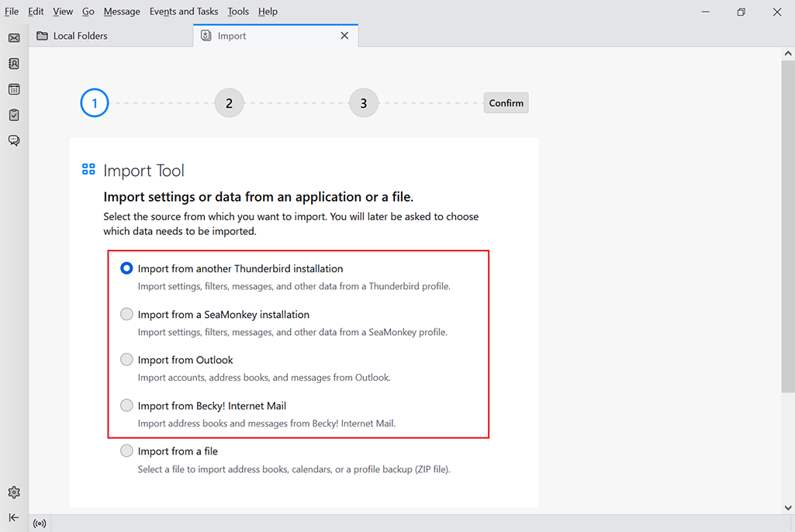Open the Mail space icon
795x532 pixels.
[14, 38]
